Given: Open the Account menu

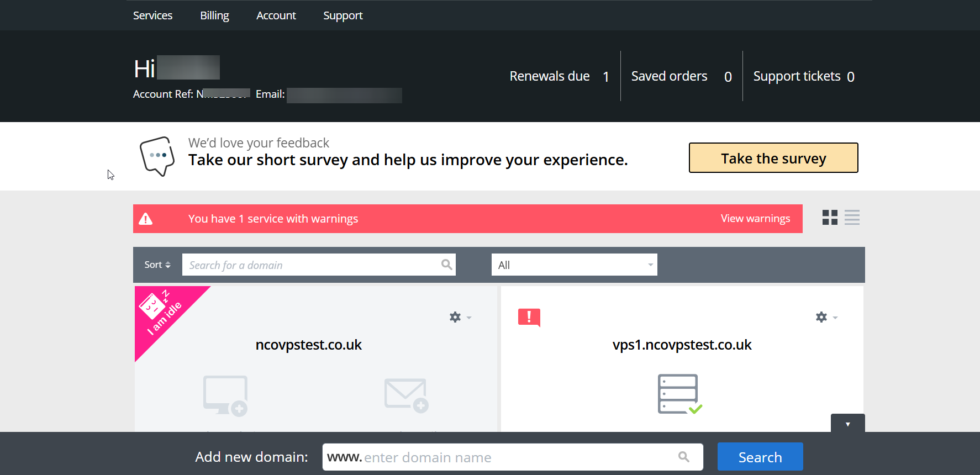Looking at the screenshot, I should point(276,15).
